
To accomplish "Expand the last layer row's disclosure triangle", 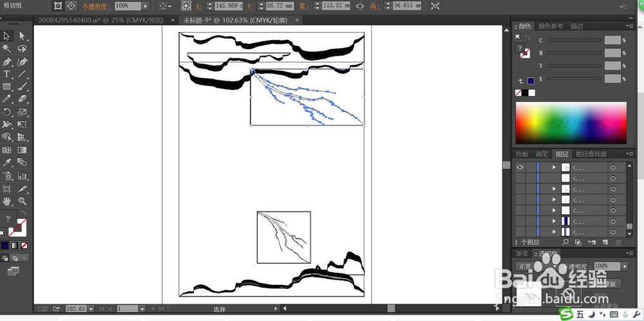I will click(x=554, y=232).
